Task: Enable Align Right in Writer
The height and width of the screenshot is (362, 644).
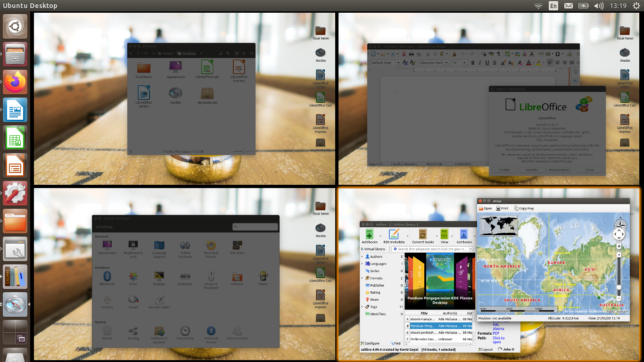Action: point(564,63)
